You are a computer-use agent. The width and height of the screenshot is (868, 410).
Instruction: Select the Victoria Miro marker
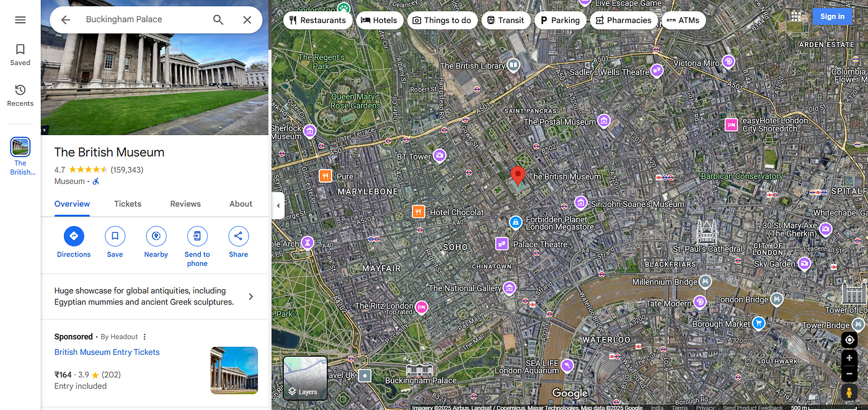(x=728, y=61)
